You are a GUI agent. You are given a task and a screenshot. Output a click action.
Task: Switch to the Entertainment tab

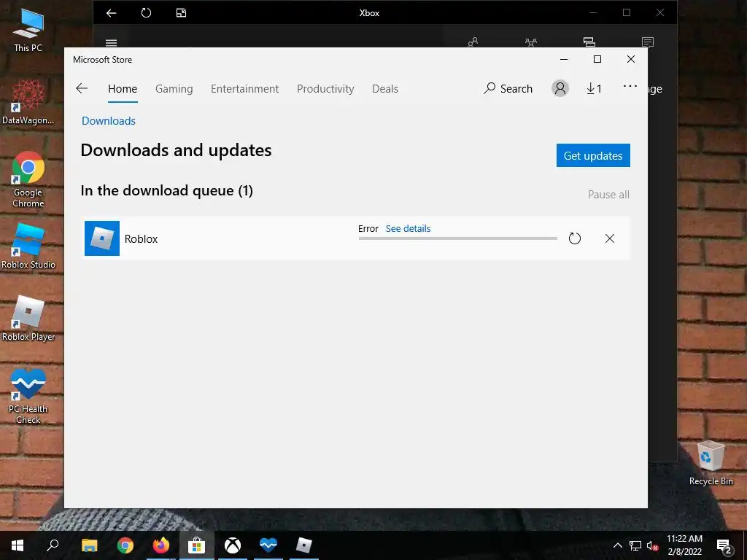(x=245, y=89)
